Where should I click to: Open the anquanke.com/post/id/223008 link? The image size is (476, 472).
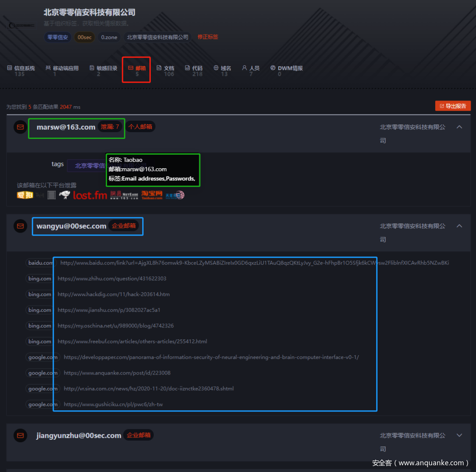117,373
